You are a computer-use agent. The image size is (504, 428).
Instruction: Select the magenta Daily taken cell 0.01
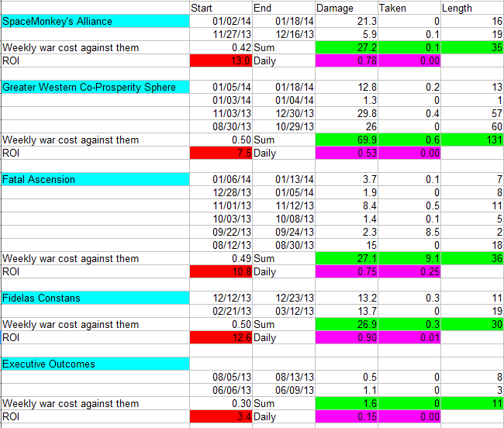pyautogui.click(x=409, y=337)
